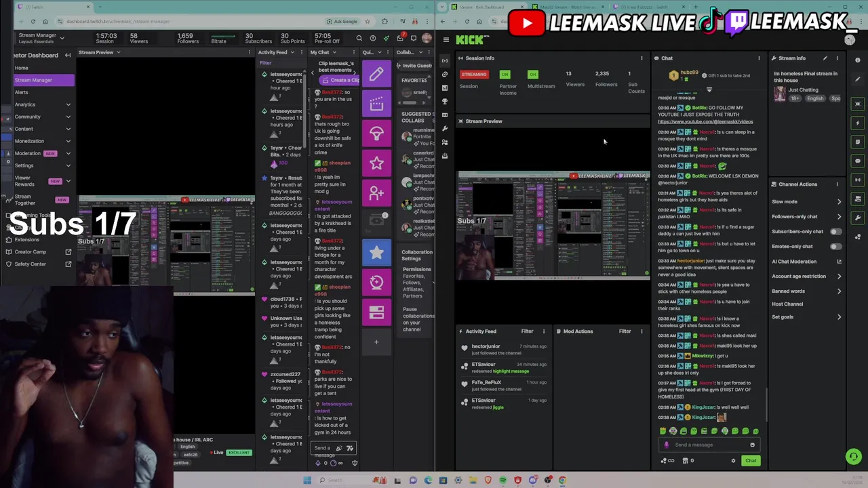Click the Kick sidebar trophy icon
868x488 pixels.
pyautogui.click(x=445, y=101)
